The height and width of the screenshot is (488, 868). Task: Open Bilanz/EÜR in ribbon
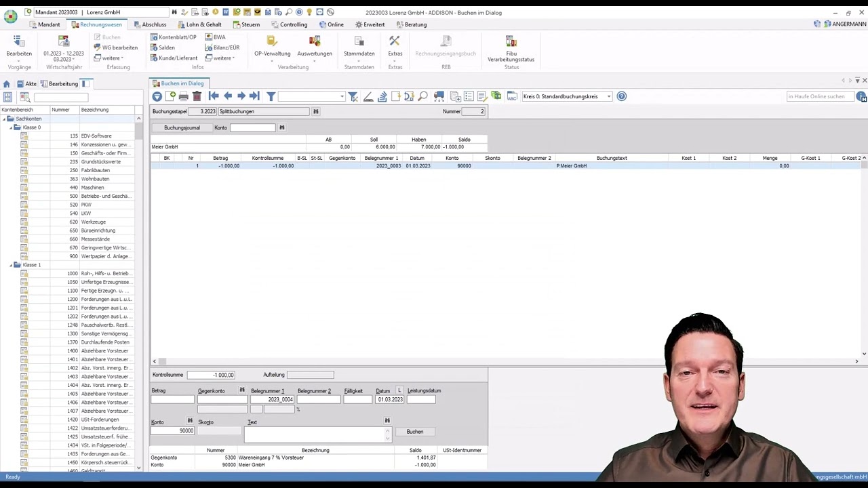click(222, 47)
